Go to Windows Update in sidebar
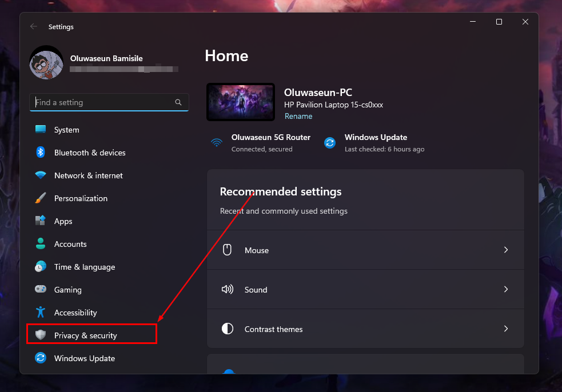The height and width of the screenshot is (392, 562). click(x=84, y=358)
